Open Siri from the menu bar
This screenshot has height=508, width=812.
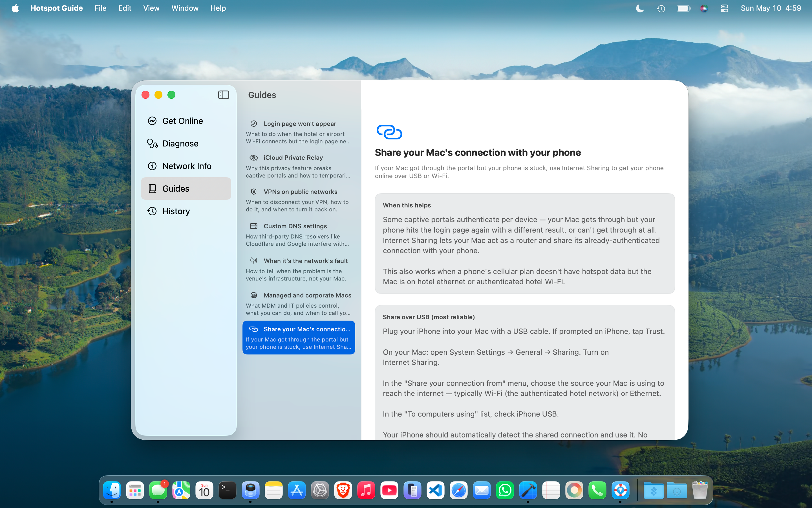click(x=704, y=8)
